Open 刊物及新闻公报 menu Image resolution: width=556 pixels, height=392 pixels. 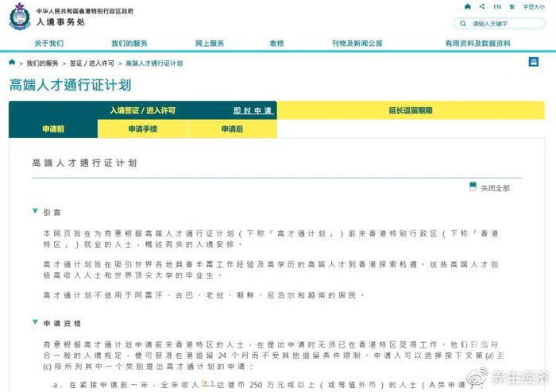pyautogui.click(x=357, y=43)
